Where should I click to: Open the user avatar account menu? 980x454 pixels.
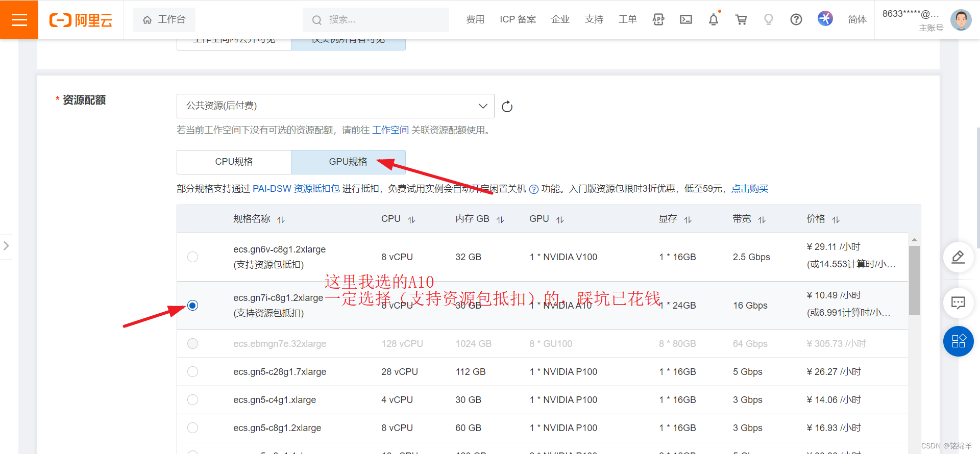(x=961, y=20)
